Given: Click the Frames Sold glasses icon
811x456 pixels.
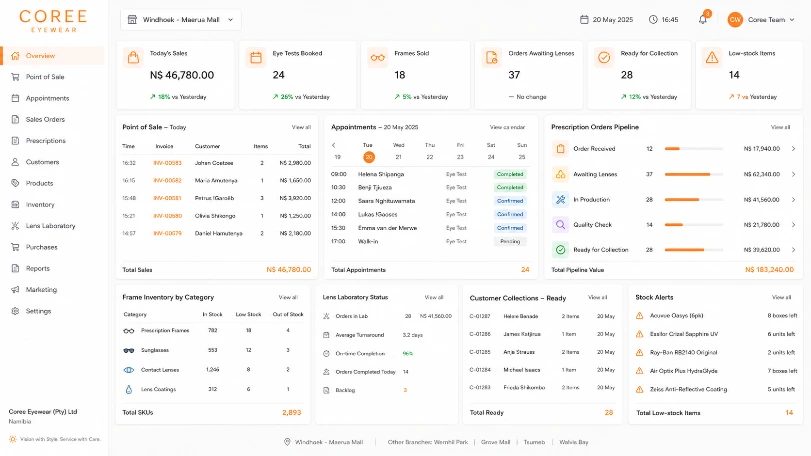Looking at the screenshot, I should (378, 57).
